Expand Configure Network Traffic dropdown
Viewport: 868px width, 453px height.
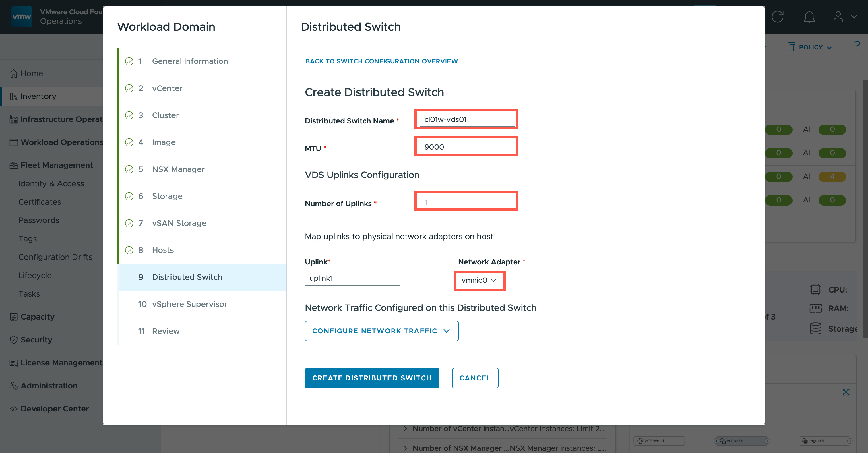381,331
